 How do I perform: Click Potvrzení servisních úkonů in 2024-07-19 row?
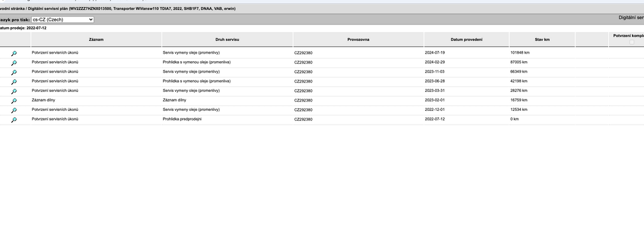click(x=55, y=53)
